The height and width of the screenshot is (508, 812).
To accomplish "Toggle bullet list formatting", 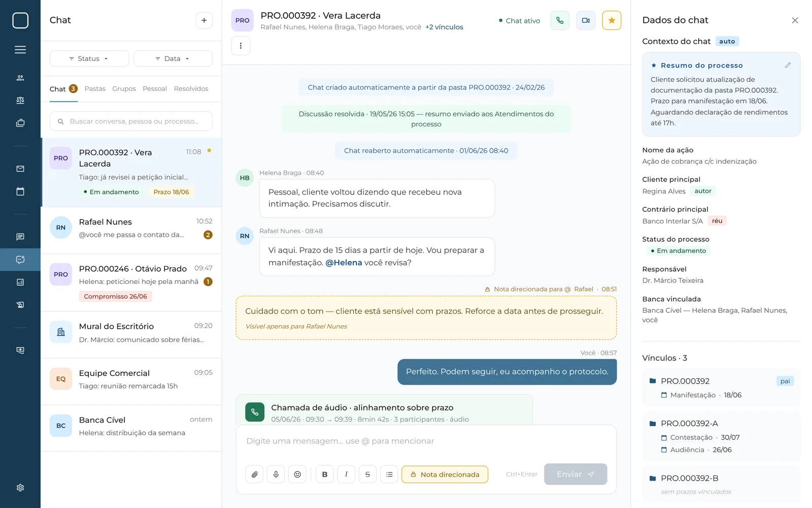I will [x=389, y=474].
